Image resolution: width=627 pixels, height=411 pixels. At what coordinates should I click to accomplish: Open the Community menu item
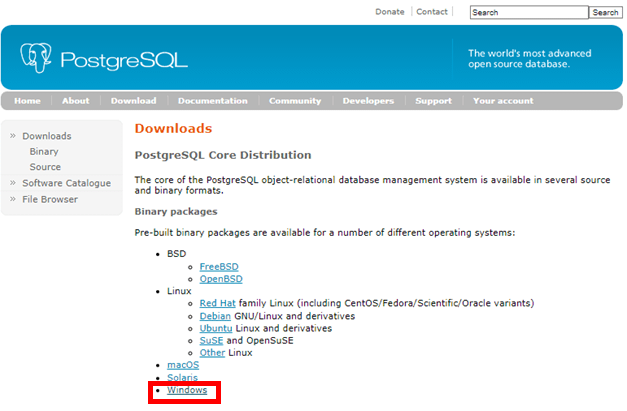click(x=295, y=101)
